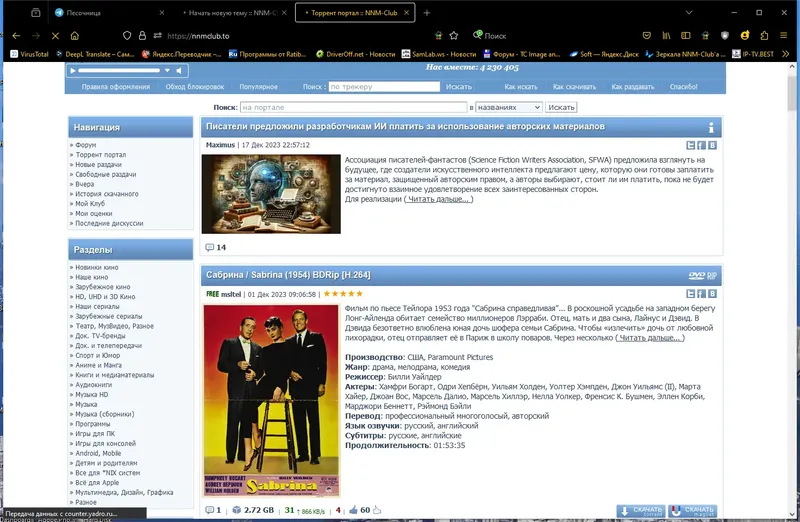Open the 'в названиях' search scope dropdown

pyautogui.click(x=509, y=107)
